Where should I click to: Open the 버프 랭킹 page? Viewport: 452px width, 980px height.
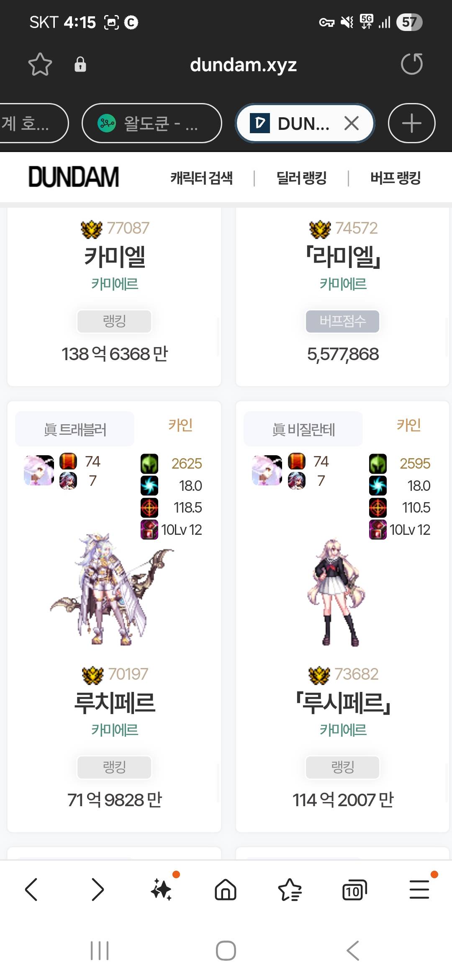pyautogui.click(x=395, y=178)
